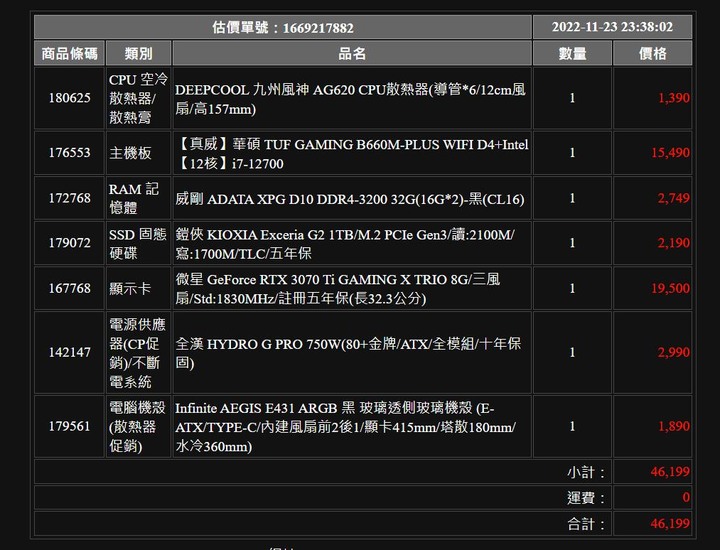Select the 合計 total label
Viewport: 720px width, 550px height.
586,524
